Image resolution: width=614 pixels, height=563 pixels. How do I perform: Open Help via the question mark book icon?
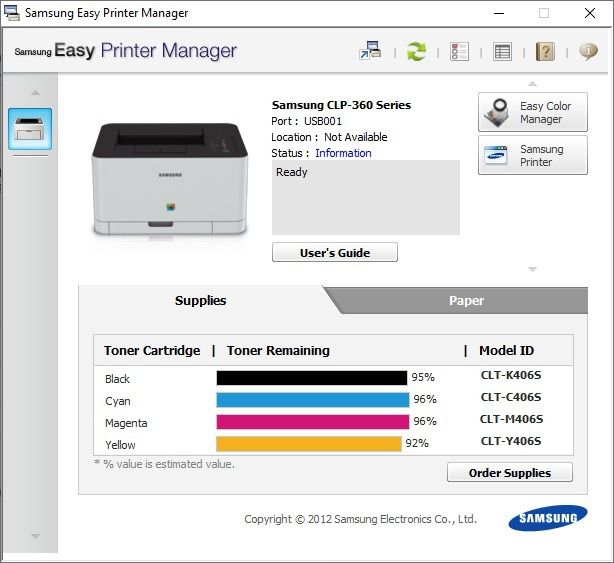(x=545, y=51)
